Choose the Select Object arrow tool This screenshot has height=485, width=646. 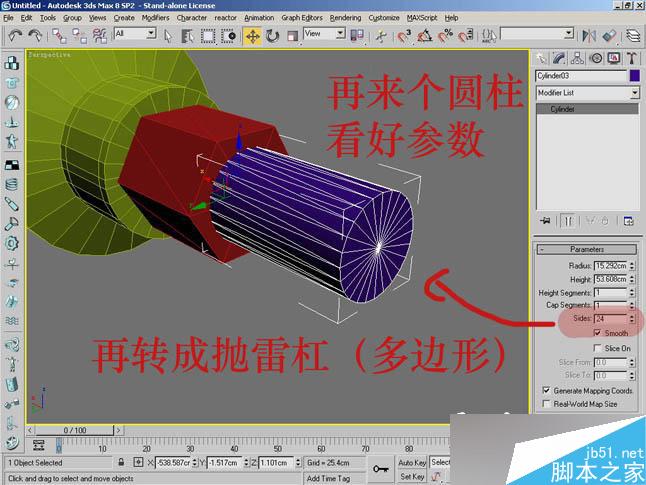168,36
